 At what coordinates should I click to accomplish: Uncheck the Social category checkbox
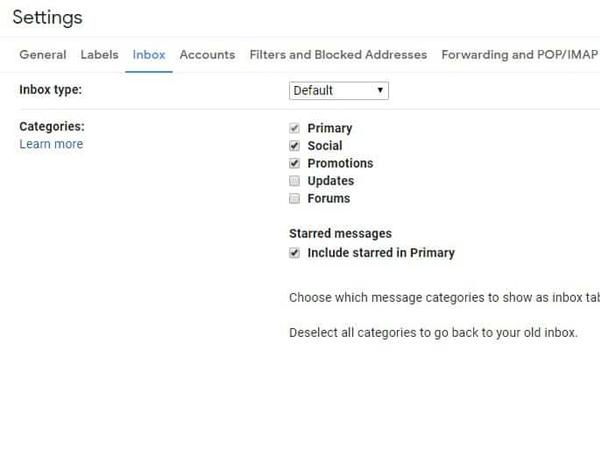294,146
